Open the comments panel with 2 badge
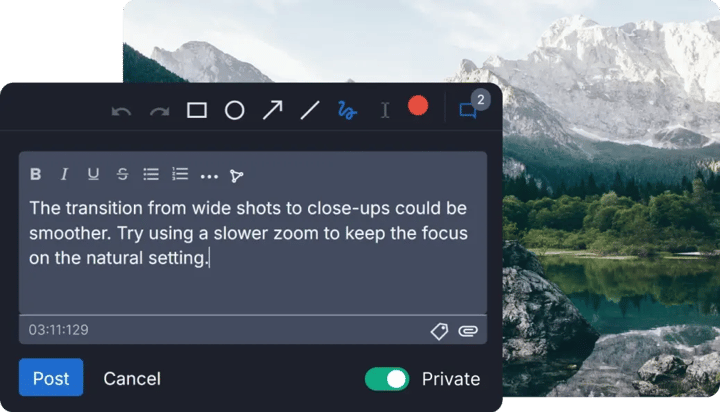The image size is (720, 412). tap(468, 110)
